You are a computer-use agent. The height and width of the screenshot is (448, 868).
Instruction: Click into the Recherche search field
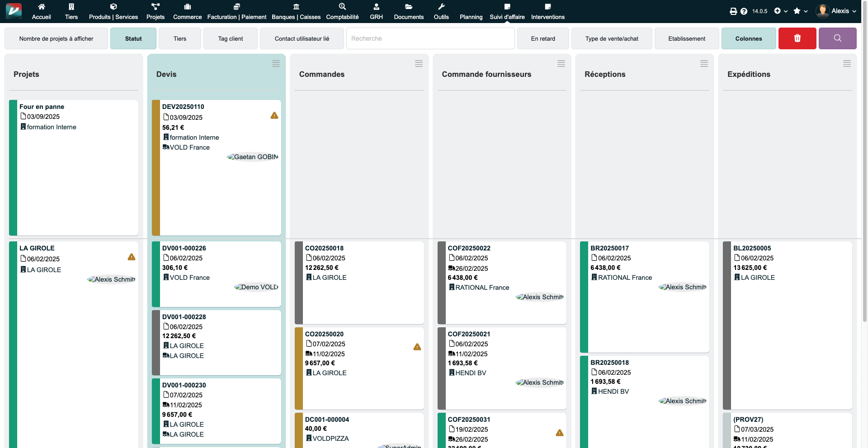[x=430, y=38]
